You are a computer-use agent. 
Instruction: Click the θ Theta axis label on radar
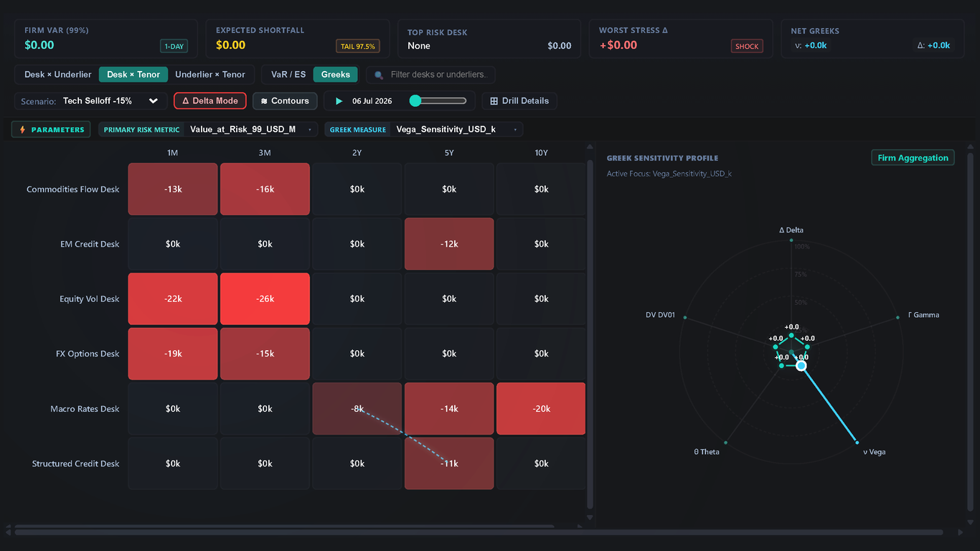(707, 452)
